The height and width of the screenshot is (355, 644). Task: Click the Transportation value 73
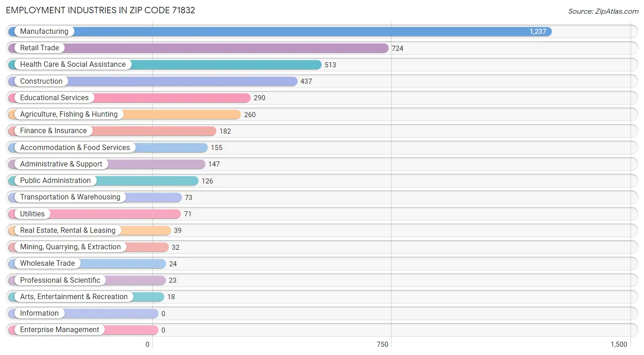(x=188, y=198)
